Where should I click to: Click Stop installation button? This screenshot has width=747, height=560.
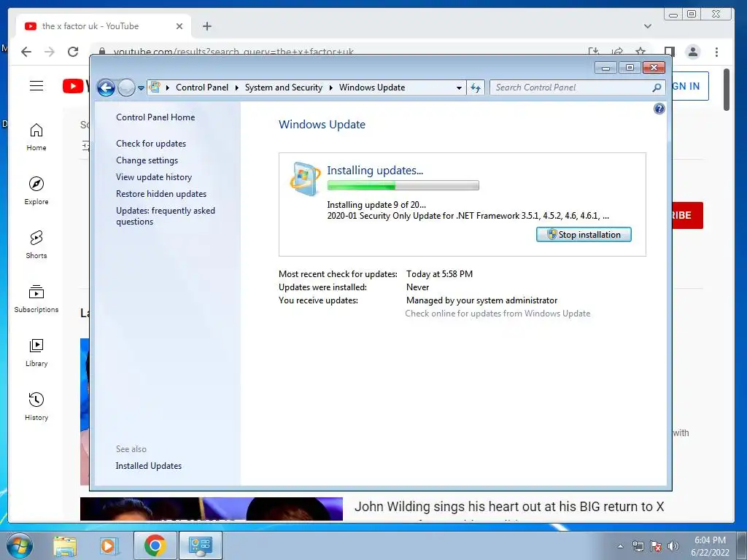click(584, 234)
